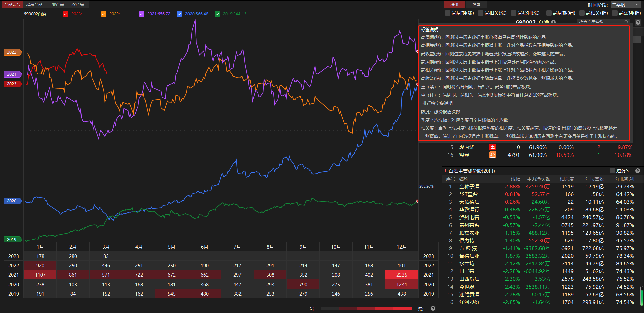Image resolution: width=644 pixels, height=313 pixels.
Task: Click the 1241 heat cell for December 2020
Action: click(402, 285)
